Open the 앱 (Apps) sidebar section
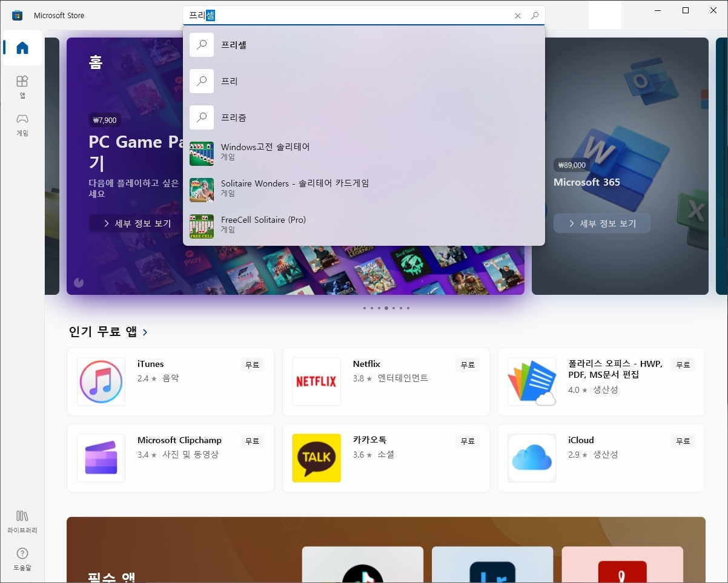The image size is (728, 583). click(22, 87)
